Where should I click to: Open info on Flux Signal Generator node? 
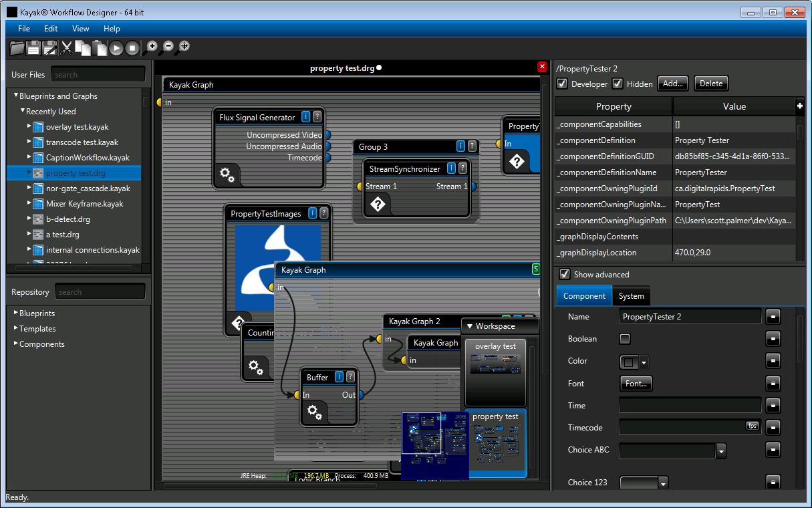coord(306,117)
